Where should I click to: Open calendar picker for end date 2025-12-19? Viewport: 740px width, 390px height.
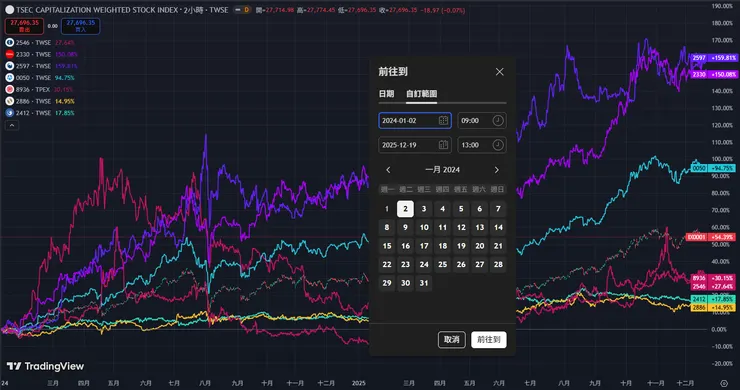(x=443, y=145)
